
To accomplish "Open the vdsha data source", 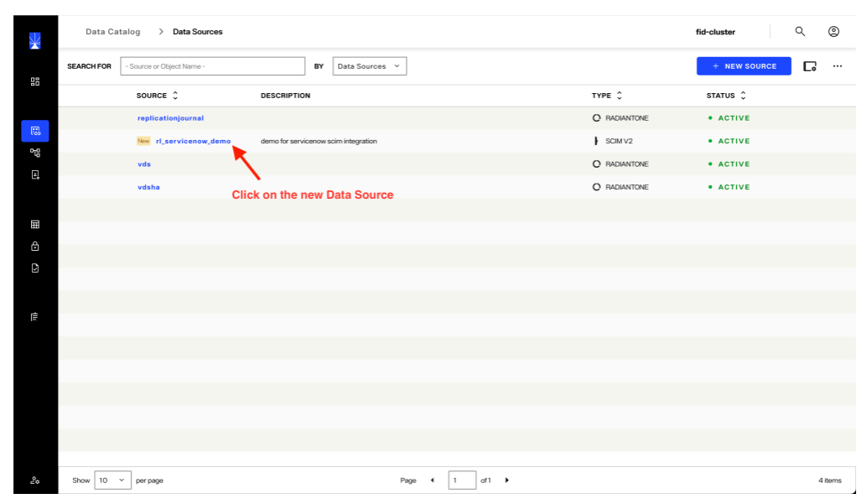I will click(x=148, y=187).
